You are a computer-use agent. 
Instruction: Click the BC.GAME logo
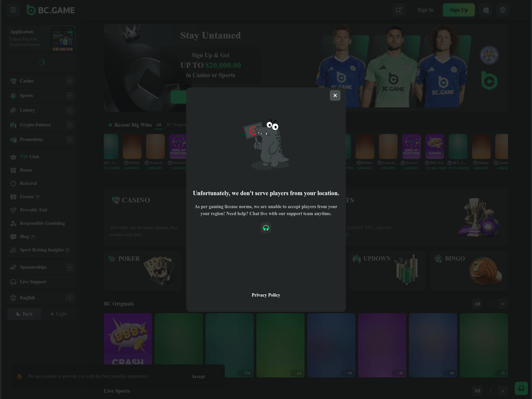(x=51, y=10)
